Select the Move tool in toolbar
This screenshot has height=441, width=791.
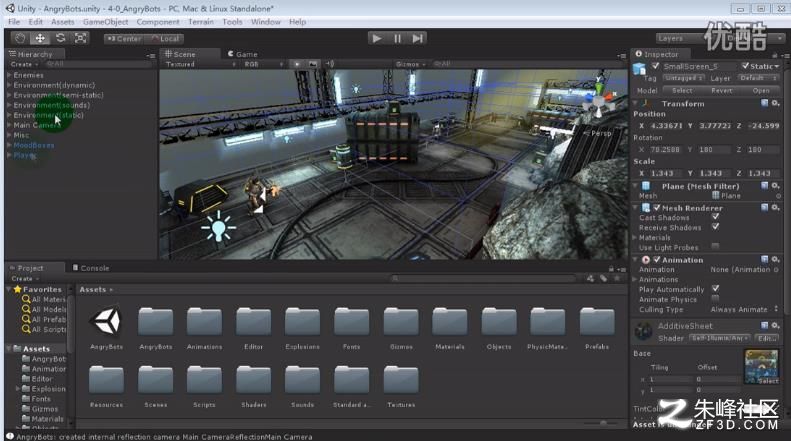pos(40,38)
